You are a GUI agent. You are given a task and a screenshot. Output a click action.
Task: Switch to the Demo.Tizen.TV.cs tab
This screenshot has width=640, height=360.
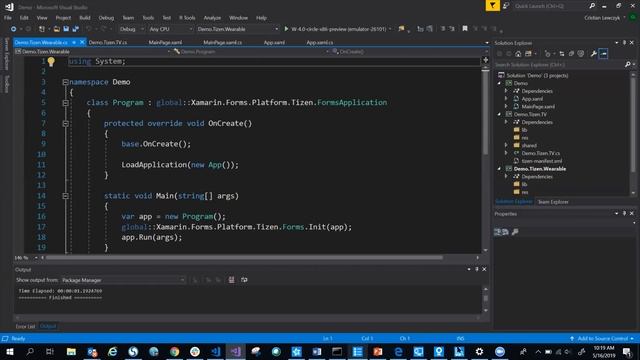click(108, 42)
